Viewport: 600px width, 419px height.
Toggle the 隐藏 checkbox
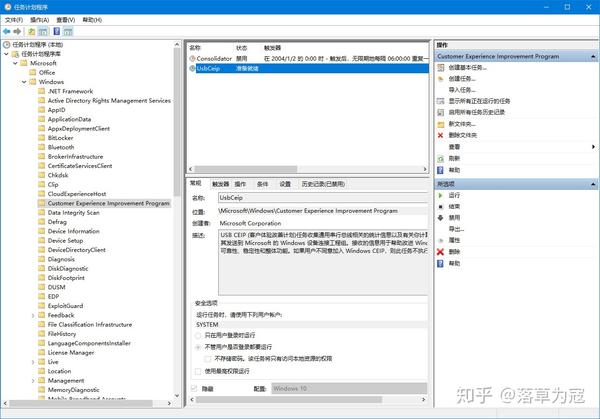[x=194, y=389]
